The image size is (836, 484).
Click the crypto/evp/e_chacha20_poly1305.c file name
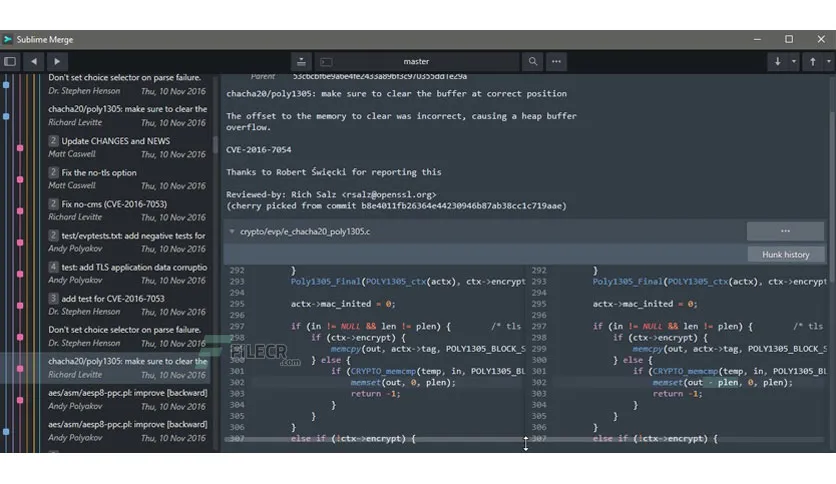[304, 231]
